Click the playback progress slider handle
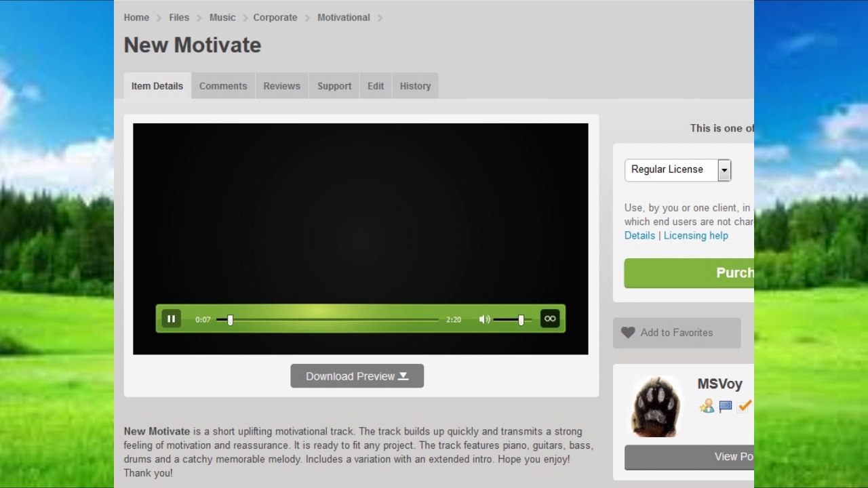Screen dimensions: 868x488 [230, 320]
